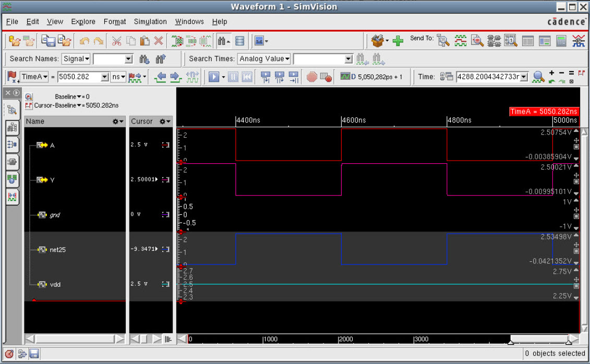Click the Save icon in the toolbar
Image resolution: width=590 pixels, height=364 pixels.
point(48,41)
